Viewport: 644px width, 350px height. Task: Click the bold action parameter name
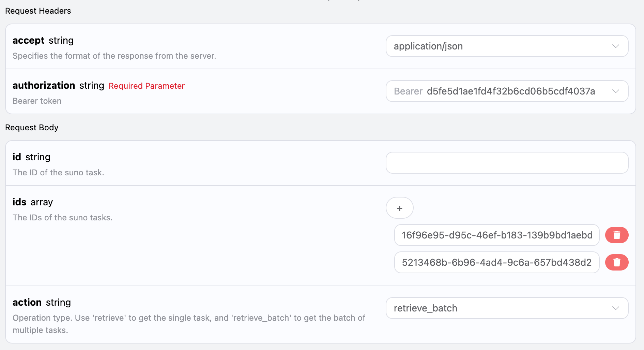(27, 302)
